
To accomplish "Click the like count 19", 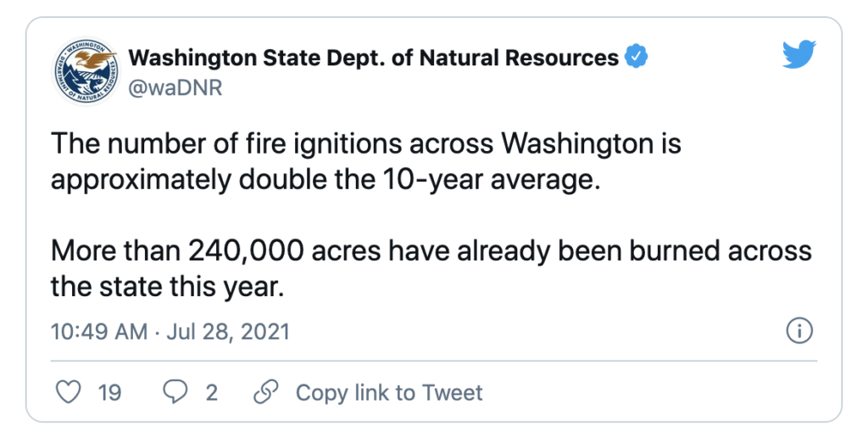I will point(109,393).
